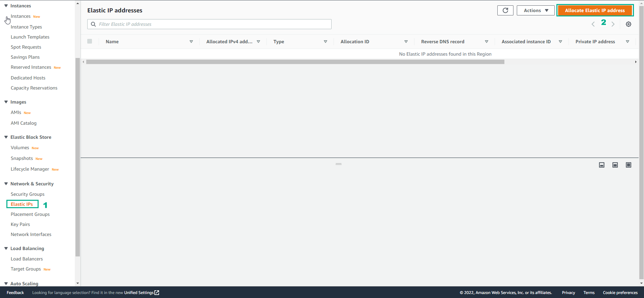Sort by Type column arrow
Viewport: 644px width, 298px height.
326,42
